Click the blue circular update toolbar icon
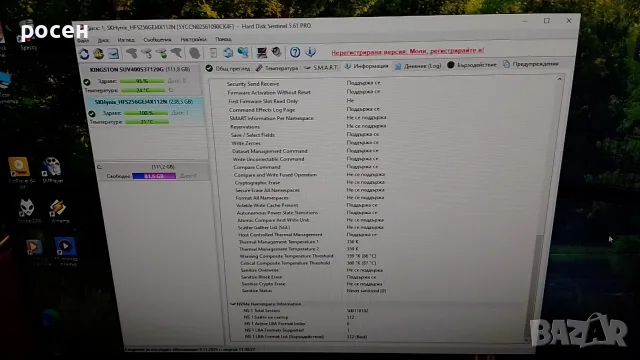This screenshot has width=640, height=360. (x=228, y=53)
